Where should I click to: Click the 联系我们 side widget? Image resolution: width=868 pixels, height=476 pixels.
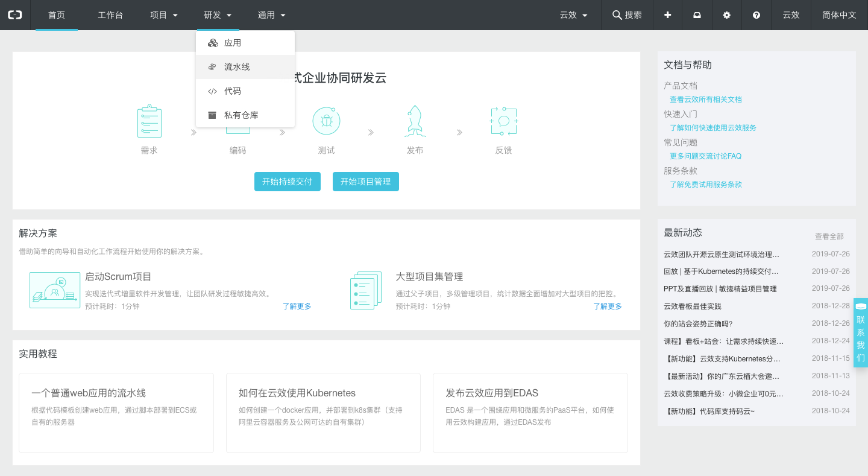(861, 333)
